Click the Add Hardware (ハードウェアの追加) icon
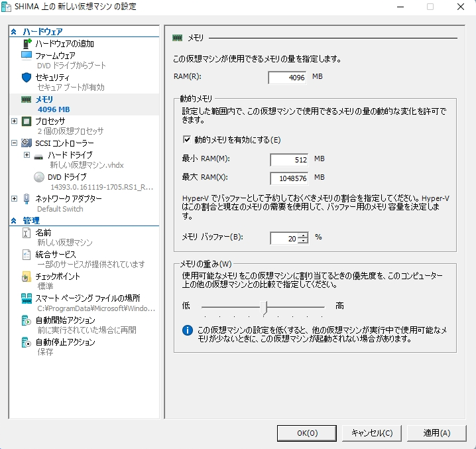Image resolution: width=476 pixels, height=449 pixels. point(27,44)
